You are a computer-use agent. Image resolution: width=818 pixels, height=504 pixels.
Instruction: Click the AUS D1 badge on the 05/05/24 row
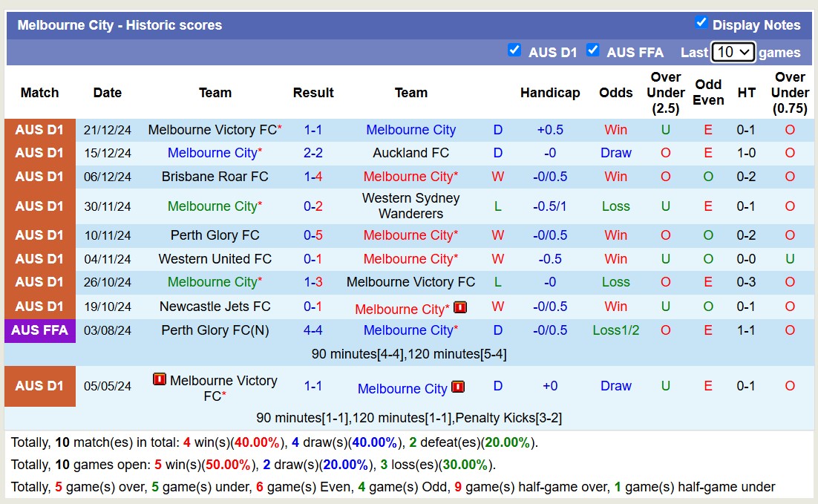coord(39,386)
